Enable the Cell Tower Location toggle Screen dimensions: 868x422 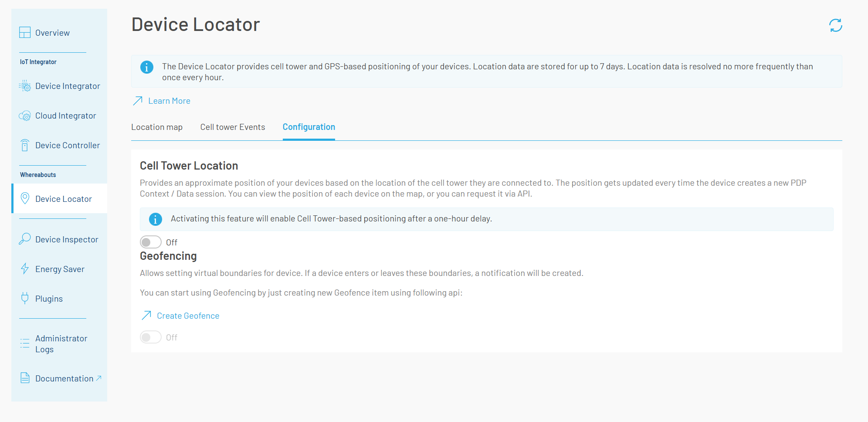[x=151, y=242]
